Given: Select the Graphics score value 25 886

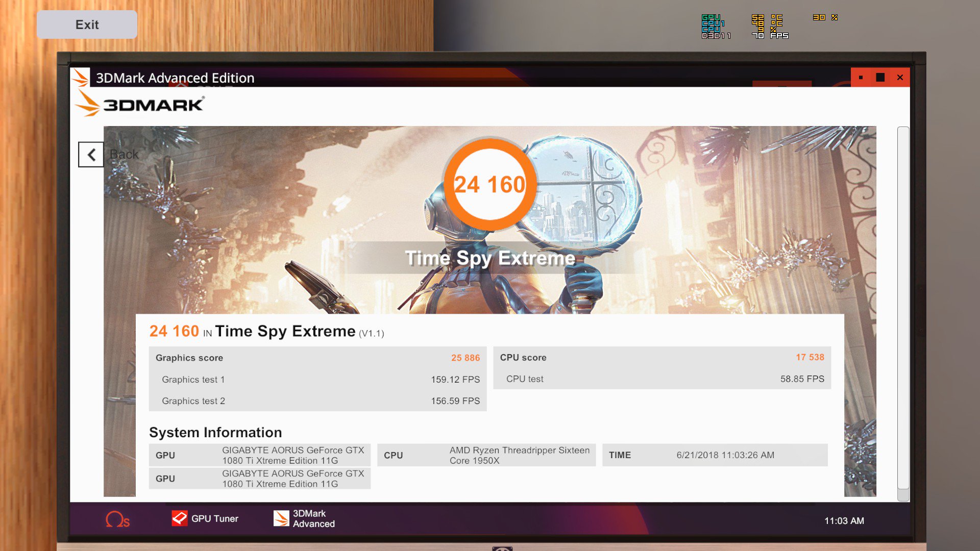Looking at the screenshot, I should (x=465, y=358).
